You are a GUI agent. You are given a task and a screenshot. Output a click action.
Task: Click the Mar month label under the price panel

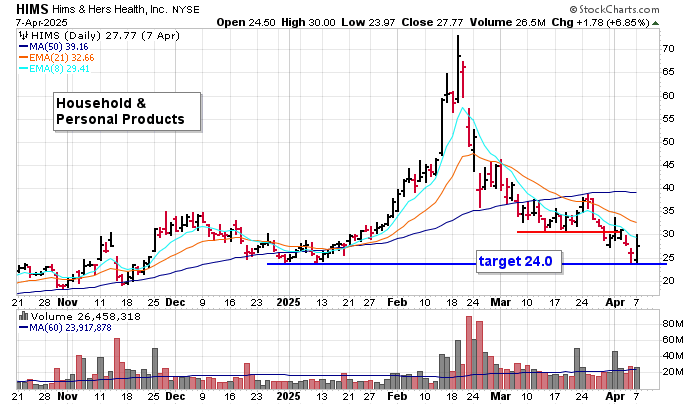(500, 302)
